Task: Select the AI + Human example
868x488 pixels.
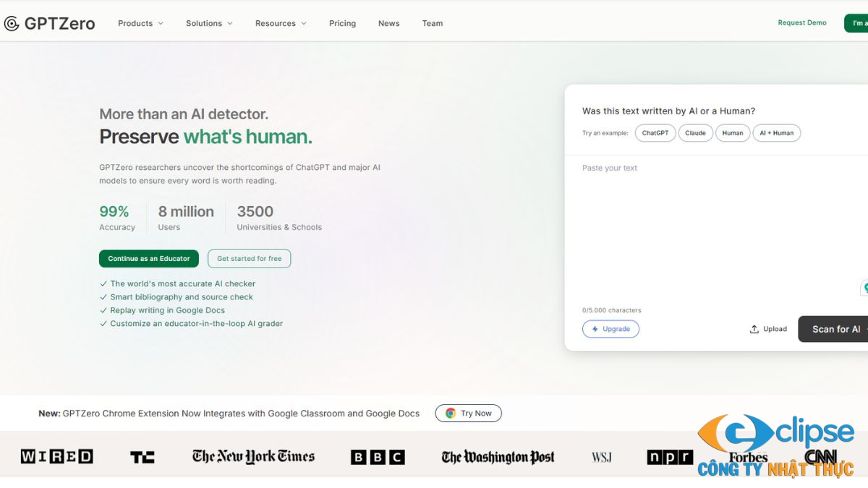Action: [x=777, y=133]
